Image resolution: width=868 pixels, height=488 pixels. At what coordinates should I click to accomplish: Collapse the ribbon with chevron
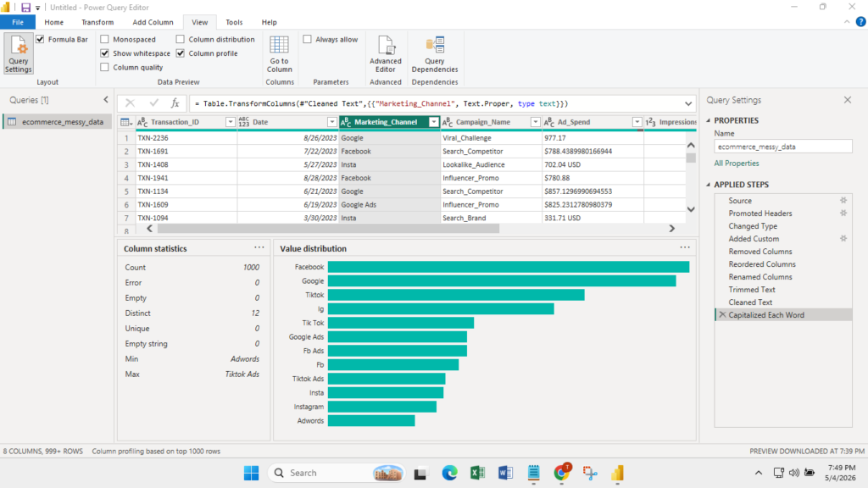coord(847,22)
